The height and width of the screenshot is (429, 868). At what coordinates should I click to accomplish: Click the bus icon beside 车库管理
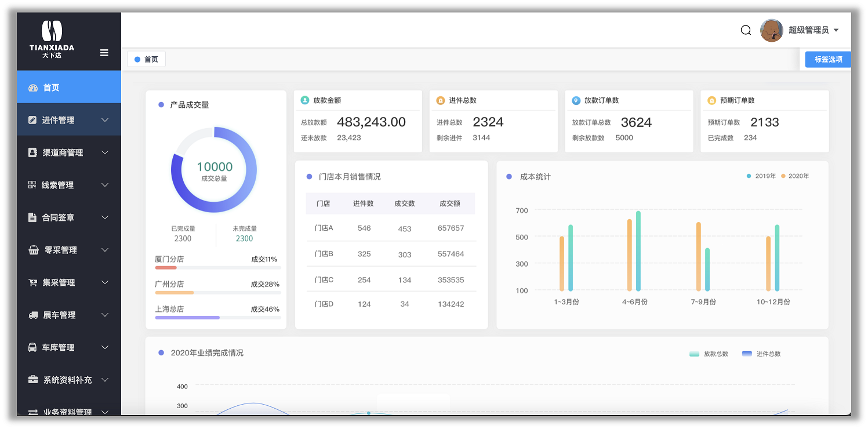click(33, 347)
